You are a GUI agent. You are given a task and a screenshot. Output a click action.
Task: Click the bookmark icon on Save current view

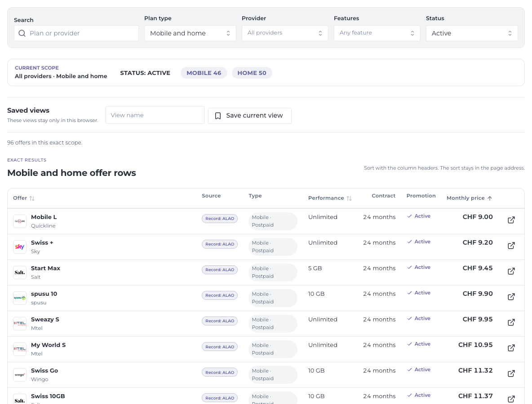tap(218, 116)
